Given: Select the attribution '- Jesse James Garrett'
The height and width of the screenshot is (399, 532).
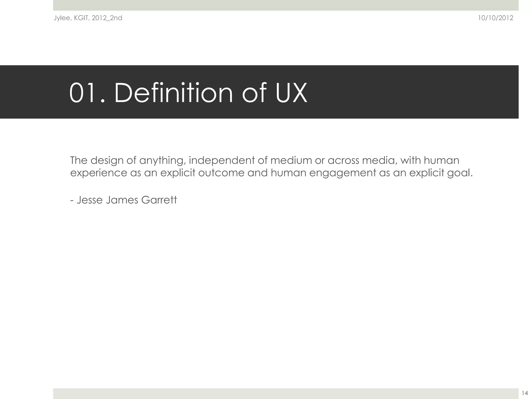Looking at the screenshot, I should tap(123, 200).
